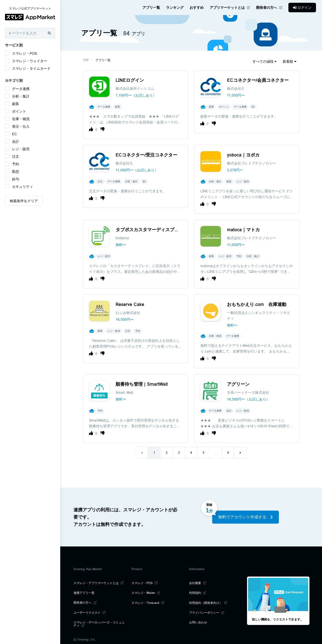Click the search magnifier icon
Screen dimensions: 322x644
(x=49, y=33)
